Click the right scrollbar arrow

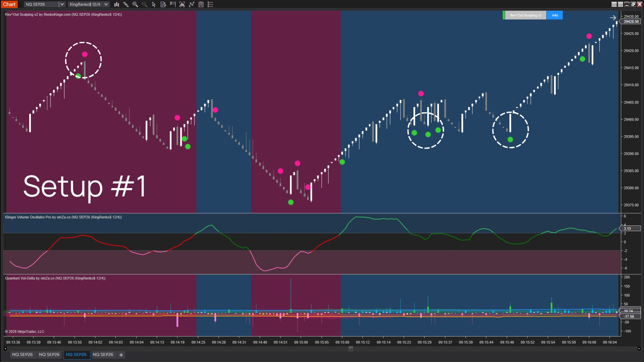click(x=639, y=349)
